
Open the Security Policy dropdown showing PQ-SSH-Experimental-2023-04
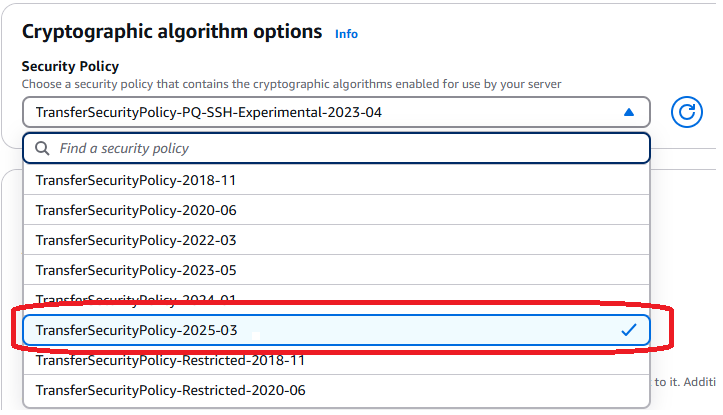coord(335,112)
